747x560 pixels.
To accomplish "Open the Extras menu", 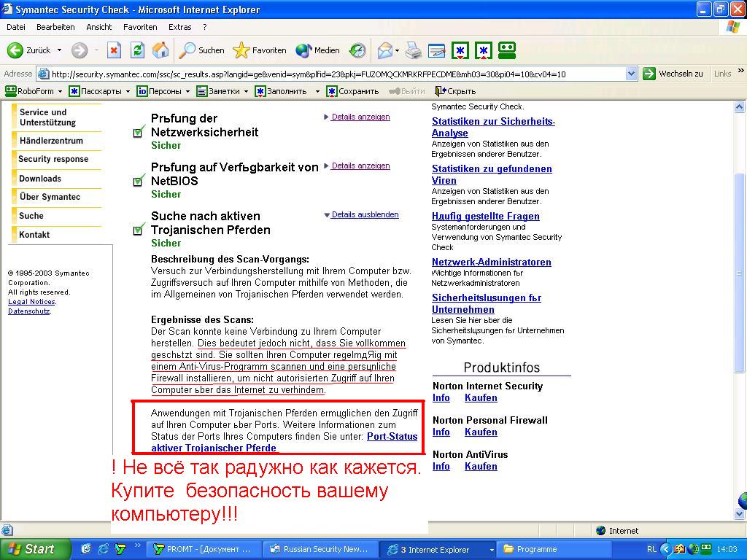I will pos(180,27).
